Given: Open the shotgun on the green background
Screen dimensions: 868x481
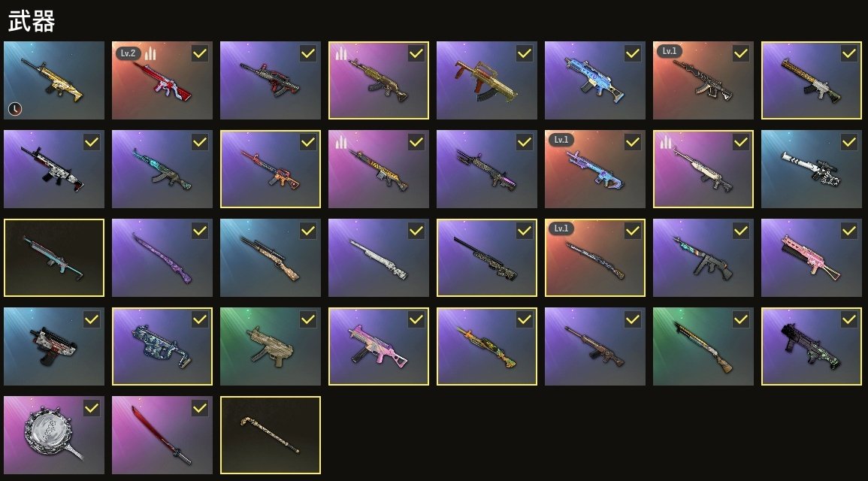Looking at the screenshot, I should [703, 346].
